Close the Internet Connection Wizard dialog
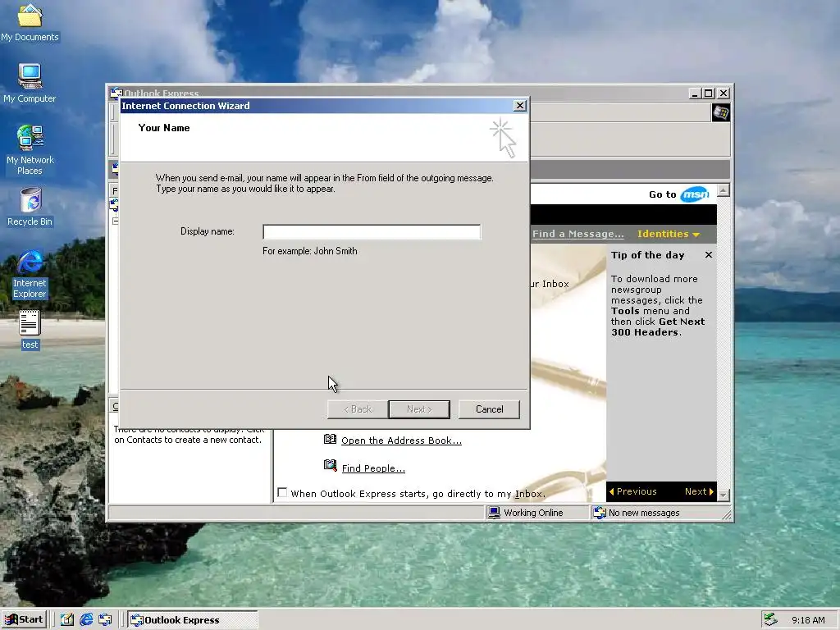Image resolution: width=840 pixels, height=630 pixels. pos(519,106)
